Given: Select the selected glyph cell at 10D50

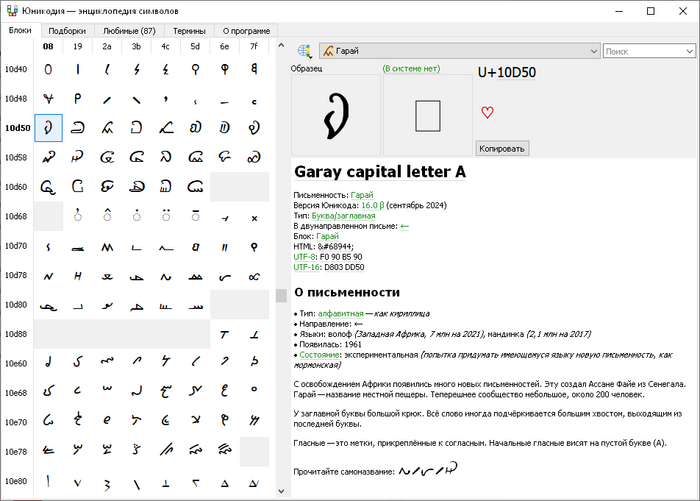Looking at the screenshot, I should (x=48, y=128).
